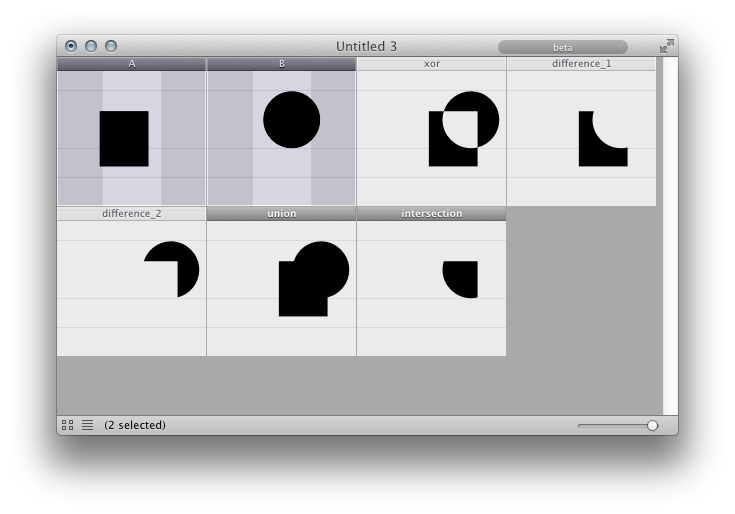Select the circle glyph B cell
Viewport: 735px width, 514px height.
(281, 138)
